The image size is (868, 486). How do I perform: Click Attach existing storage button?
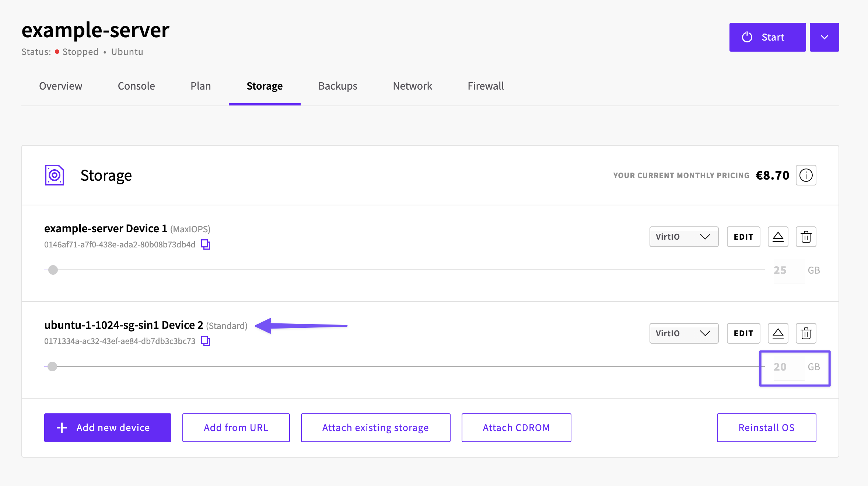(x=375, y=428)
